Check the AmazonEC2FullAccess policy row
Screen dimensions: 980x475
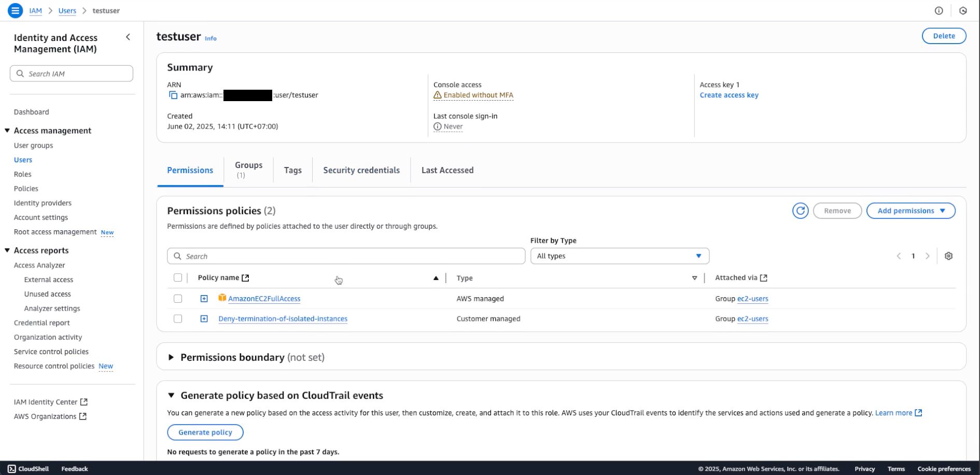click(178, 299)
